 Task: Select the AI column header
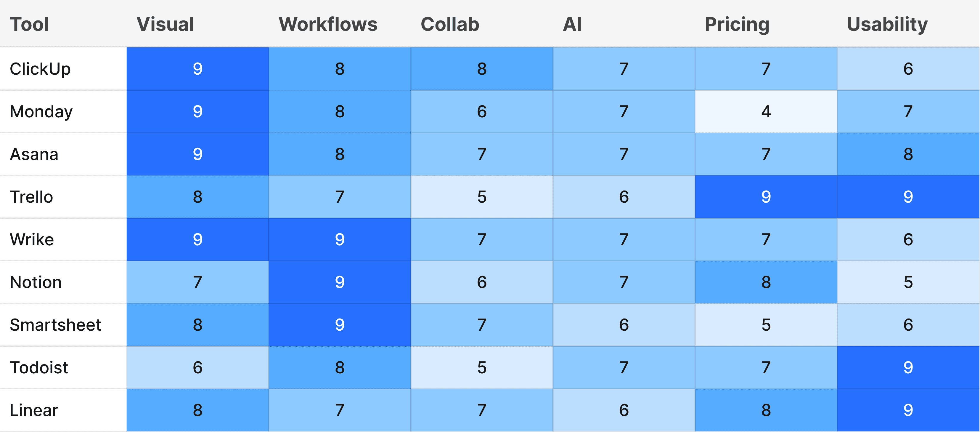point(572,24)
